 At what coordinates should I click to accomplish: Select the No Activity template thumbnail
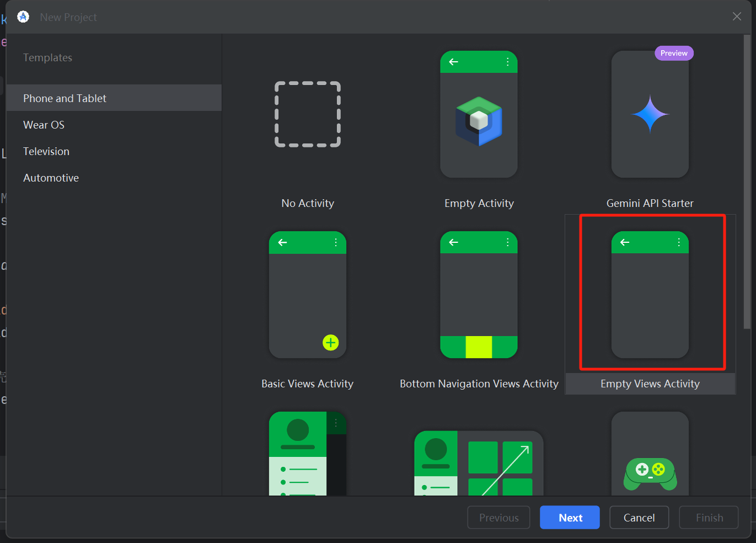click(308, 114)
